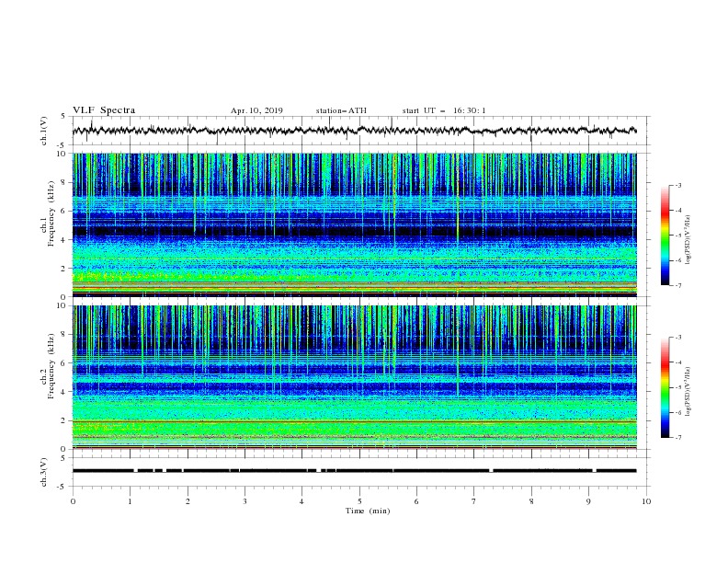
Task: Click time axis tick label '9'
Action: [x=588, y=501]
